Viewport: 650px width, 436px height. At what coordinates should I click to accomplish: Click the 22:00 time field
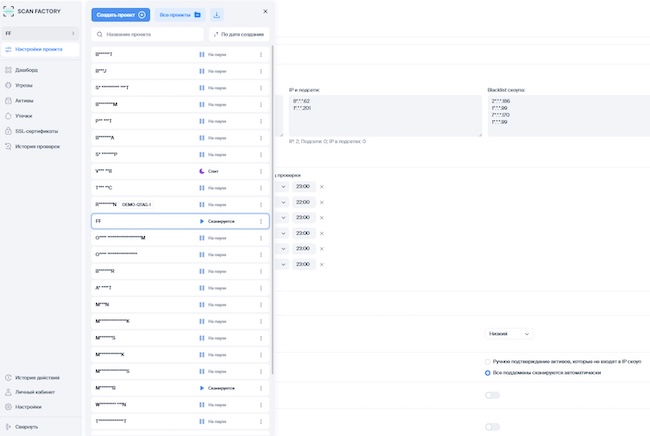(x=303, y=202)
